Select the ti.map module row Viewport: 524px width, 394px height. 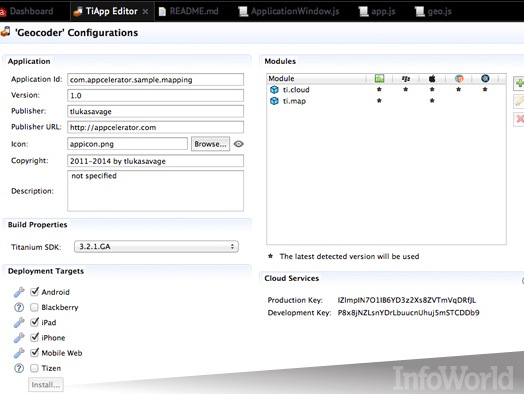(x=386, y=101)
